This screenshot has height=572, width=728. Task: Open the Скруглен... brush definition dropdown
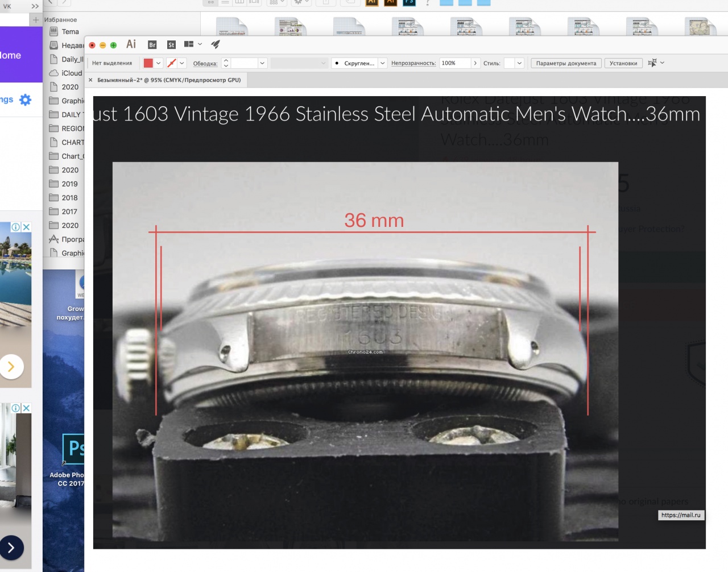coord(383,63)
